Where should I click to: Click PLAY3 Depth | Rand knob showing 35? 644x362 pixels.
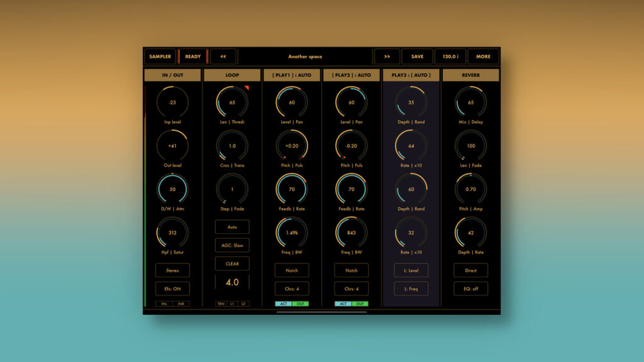411,102
